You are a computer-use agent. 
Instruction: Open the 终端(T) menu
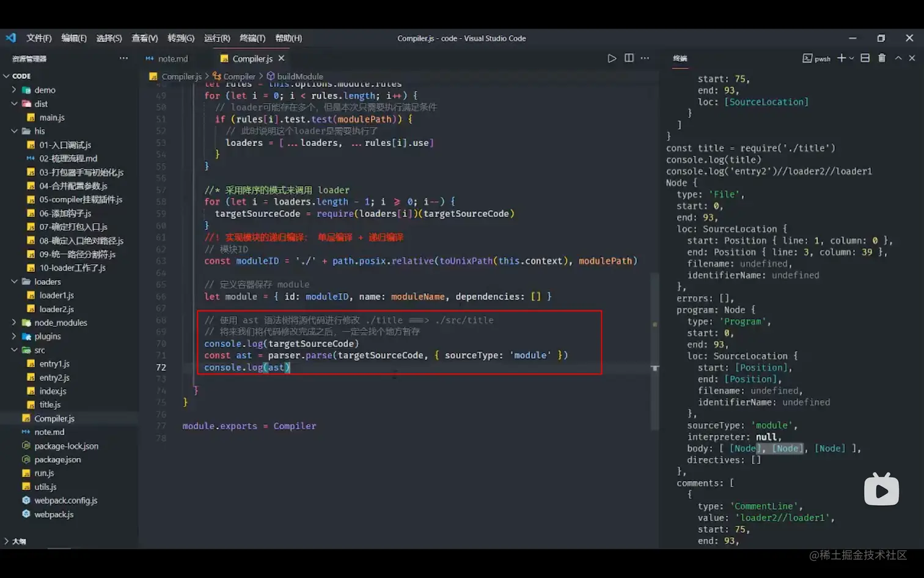click(x=252, y=38)
